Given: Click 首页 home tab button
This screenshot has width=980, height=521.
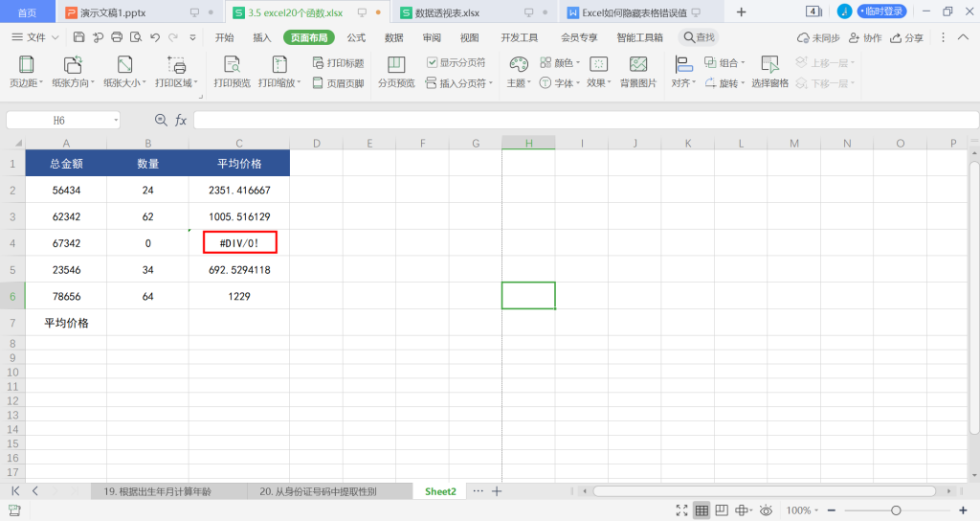Looking at the screenshot, I should 27,12.
